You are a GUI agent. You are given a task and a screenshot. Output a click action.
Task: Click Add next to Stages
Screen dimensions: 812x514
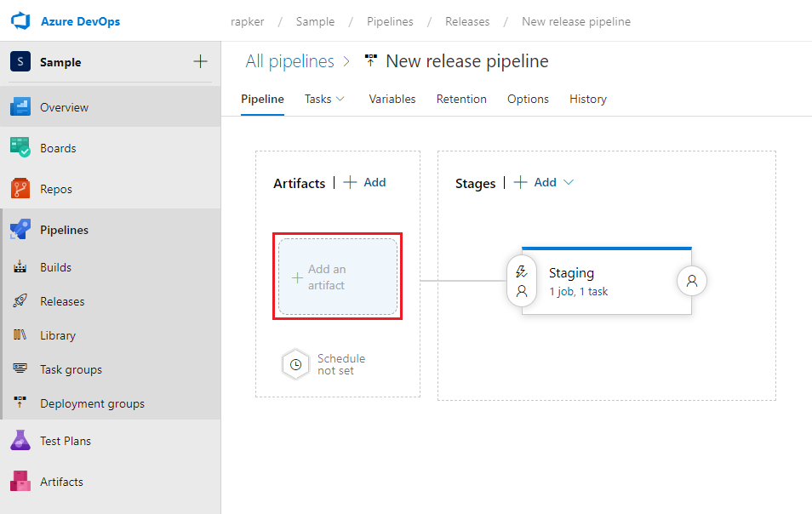(546, 182)
